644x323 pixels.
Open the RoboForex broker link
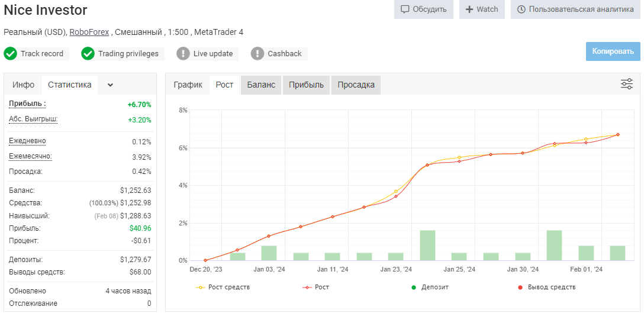click(x=89, y=32)
